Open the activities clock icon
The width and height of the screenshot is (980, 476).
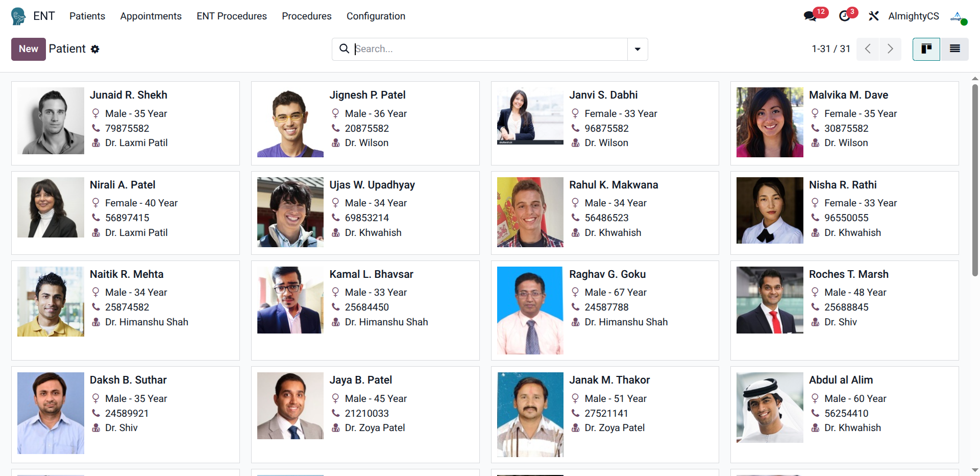click(845, 16)
